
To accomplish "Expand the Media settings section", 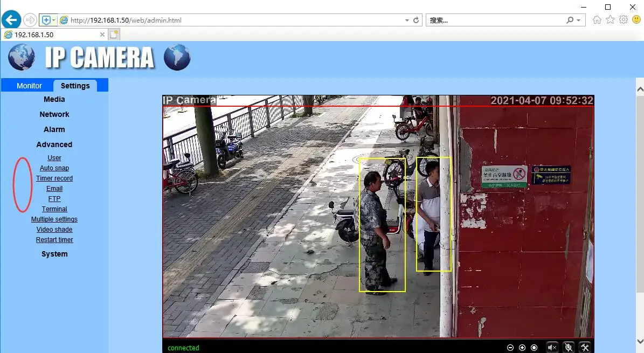I will [x=54, y=99].
